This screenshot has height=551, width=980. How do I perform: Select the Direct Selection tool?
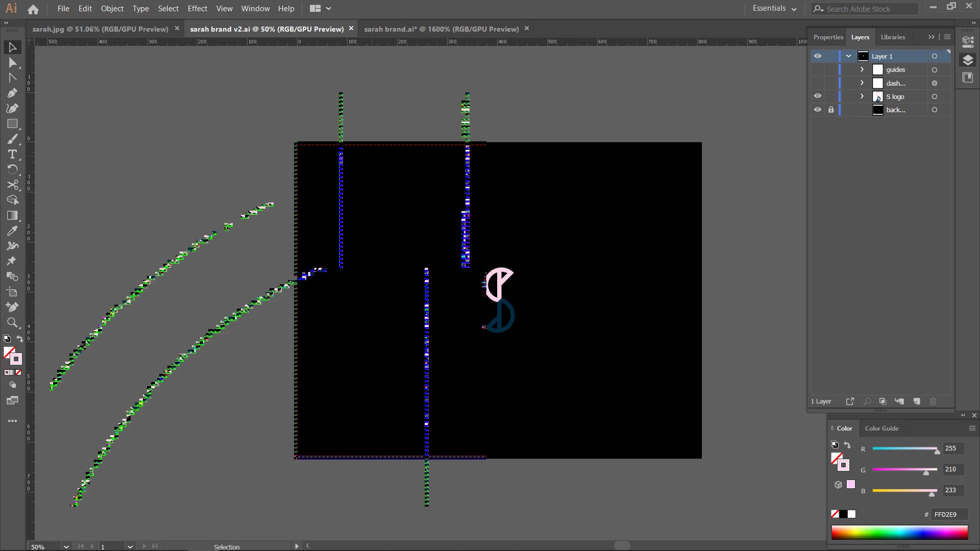pos(12,63)
